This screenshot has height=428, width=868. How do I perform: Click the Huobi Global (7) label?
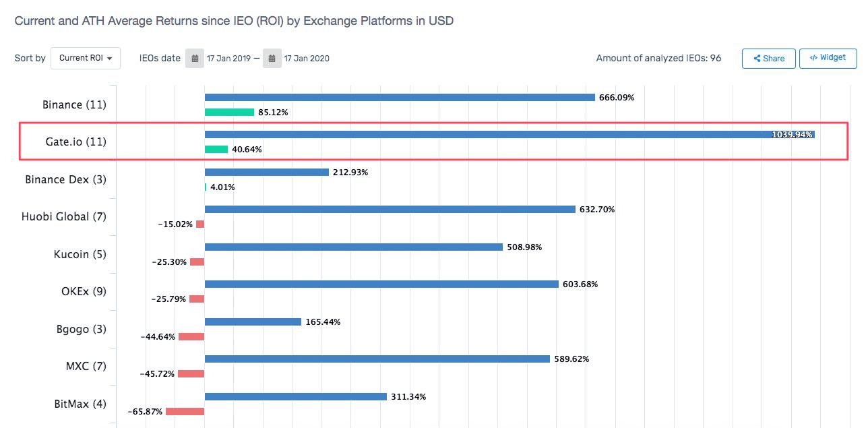[x=64, y=216]
